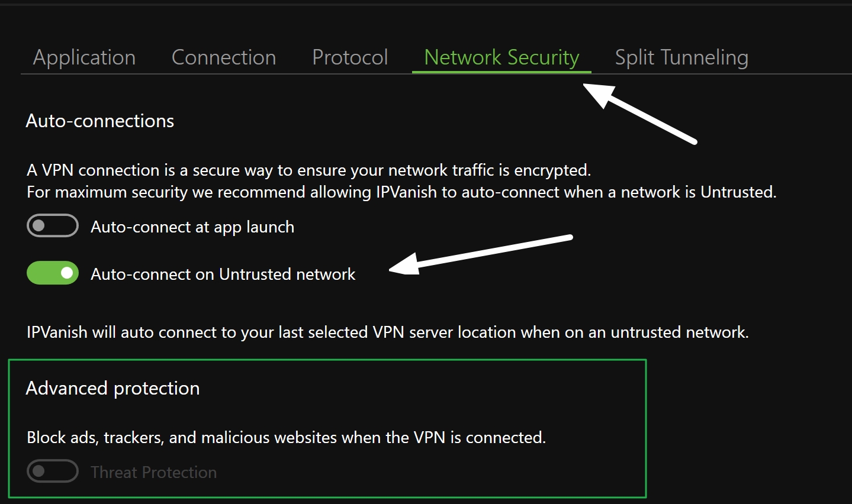The image size is (852, 504).
Task: Click the Auto-connect at app launch label
Action: click(192, 227)
